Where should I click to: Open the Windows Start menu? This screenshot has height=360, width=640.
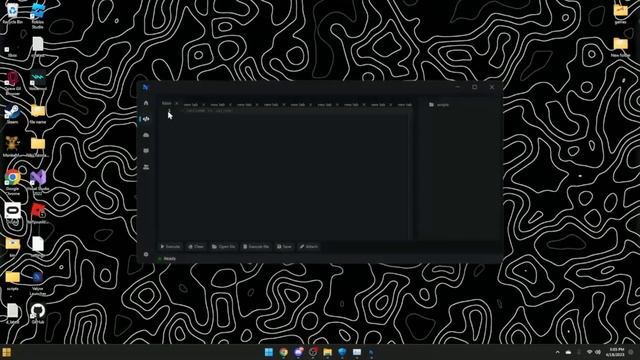click(x=269, y=352)
